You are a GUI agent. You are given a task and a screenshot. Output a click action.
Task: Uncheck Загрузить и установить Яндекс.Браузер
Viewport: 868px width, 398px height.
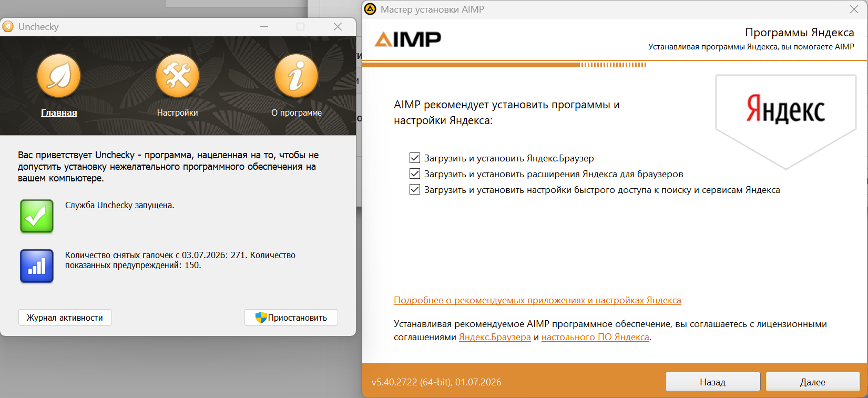click(415, 158)
